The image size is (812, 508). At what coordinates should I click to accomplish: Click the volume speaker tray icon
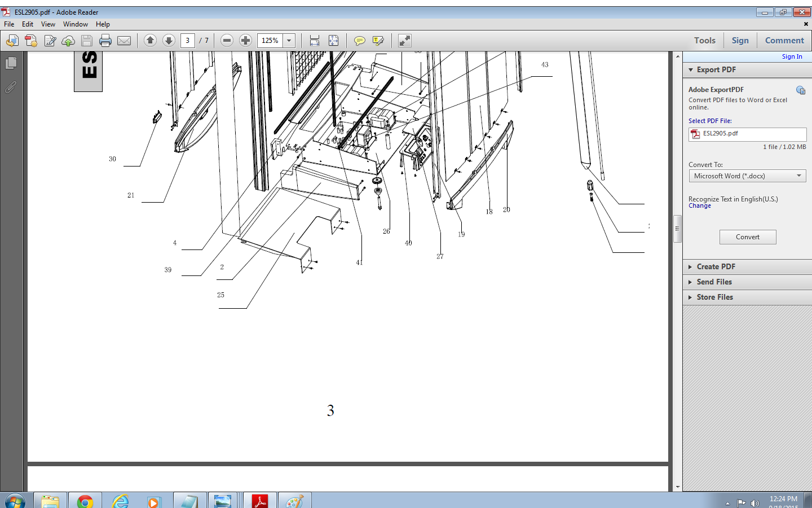[x=755, y=503]
